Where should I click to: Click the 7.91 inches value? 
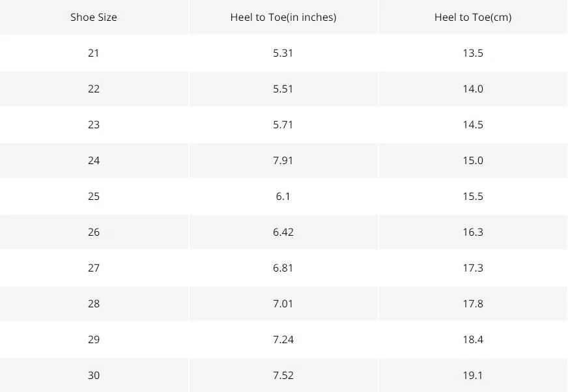click(x=283, y=160)
